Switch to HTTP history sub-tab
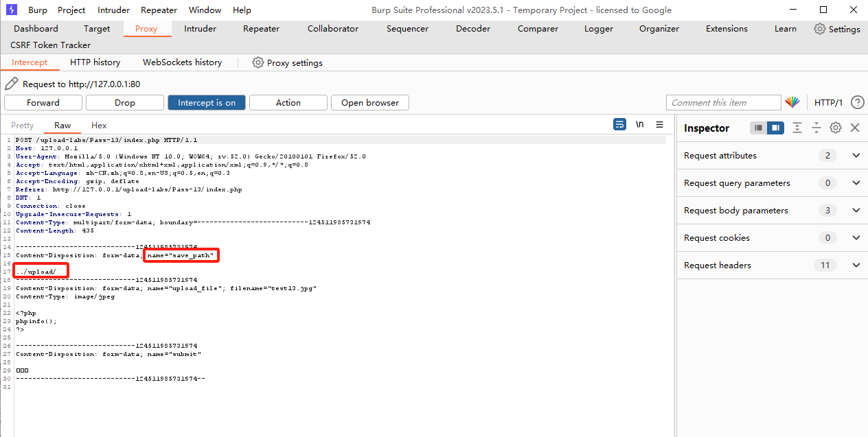Viewport: 868px width, 437px height. (x=95, y=62)
